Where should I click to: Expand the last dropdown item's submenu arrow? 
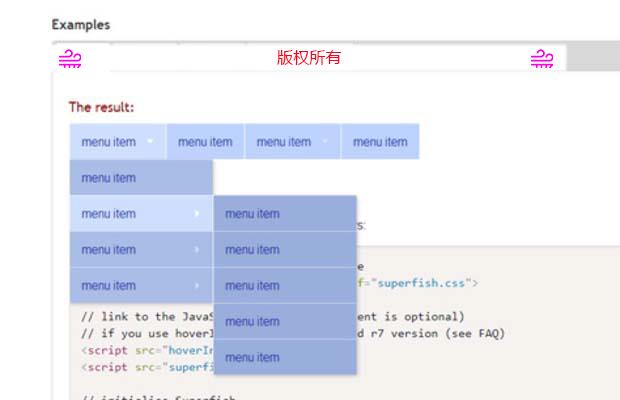[x=197, y=286]
